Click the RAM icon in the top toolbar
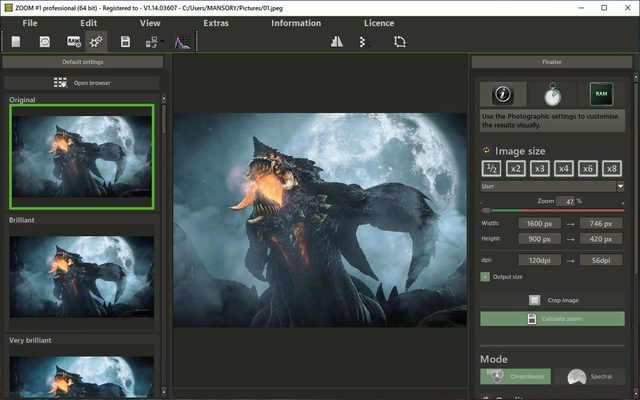Viewport: 640px width, 400px height. click(73, 42)
